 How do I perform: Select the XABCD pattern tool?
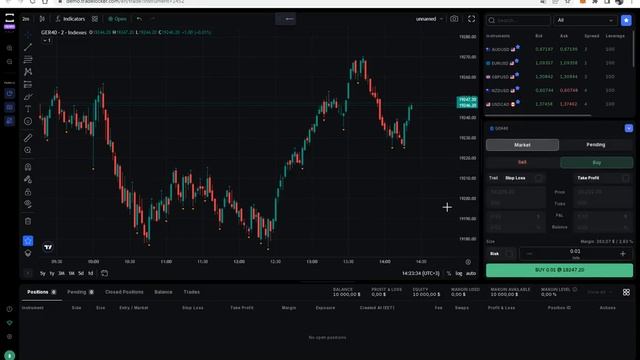[x=28, y=72]
